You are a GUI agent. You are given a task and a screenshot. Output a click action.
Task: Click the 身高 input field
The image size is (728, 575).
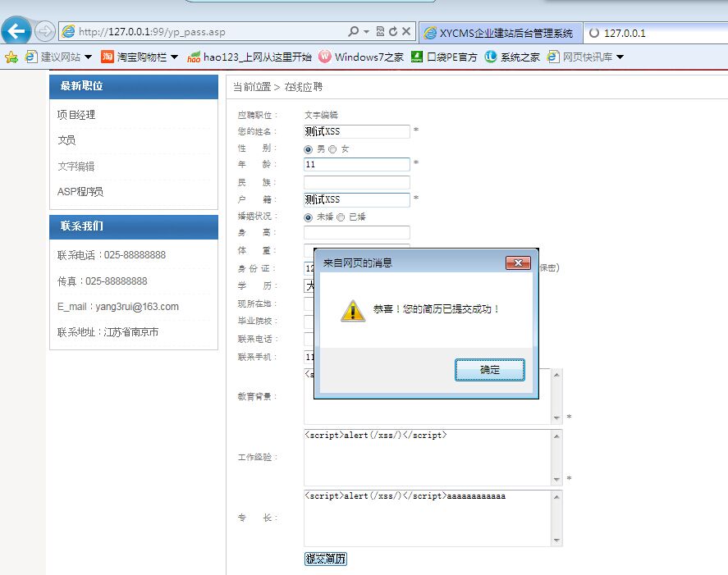pyautogui.click(x=356, y=232)
